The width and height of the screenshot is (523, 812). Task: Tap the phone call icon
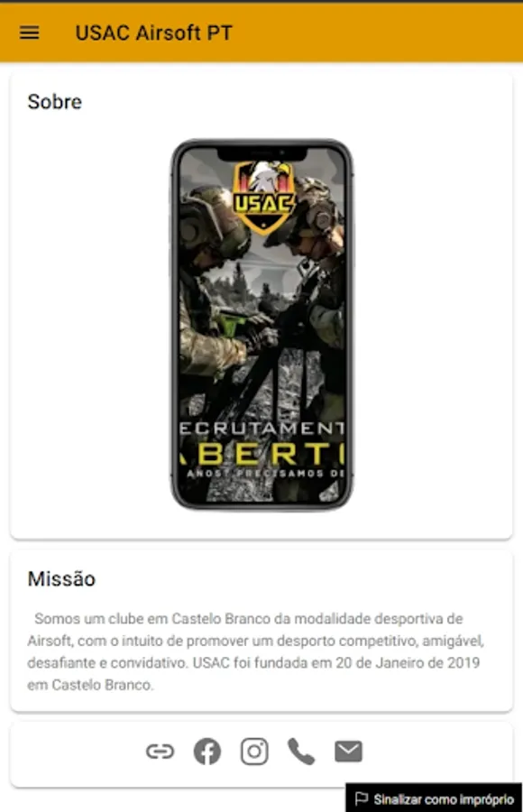coord(301,752)
